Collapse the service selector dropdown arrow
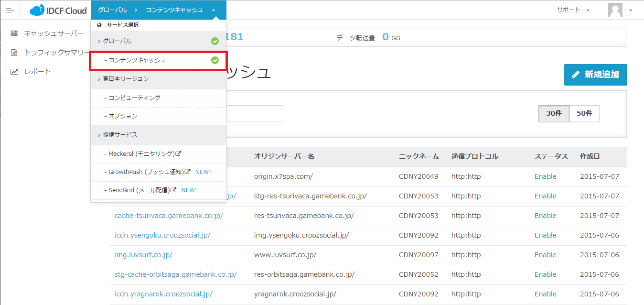Screen dimensions: 644x305 click(213, 10)
